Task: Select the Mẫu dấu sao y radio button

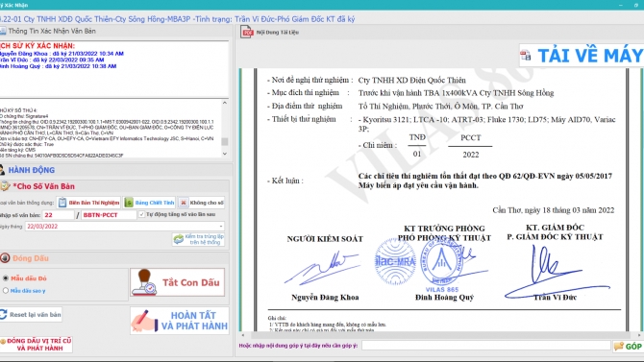Action: pyautogui.click(x=6, y=291)
